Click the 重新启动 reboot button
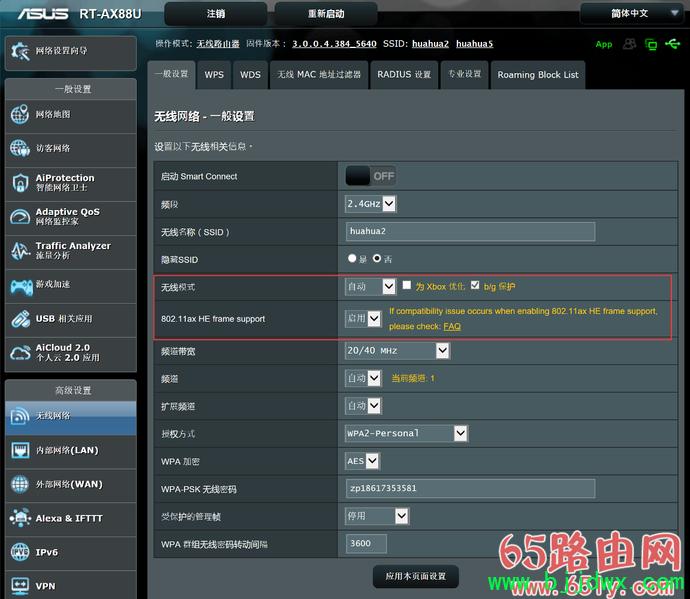This screenshot has height=599, width=690. (326, 14)
